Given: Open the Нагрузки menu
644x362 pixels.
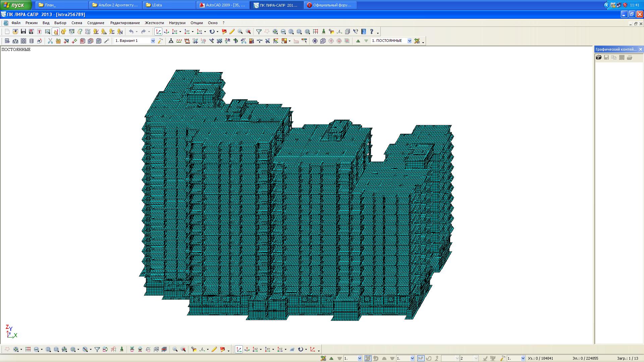Looking at the screenshot, I should click(x=177, y=23).
